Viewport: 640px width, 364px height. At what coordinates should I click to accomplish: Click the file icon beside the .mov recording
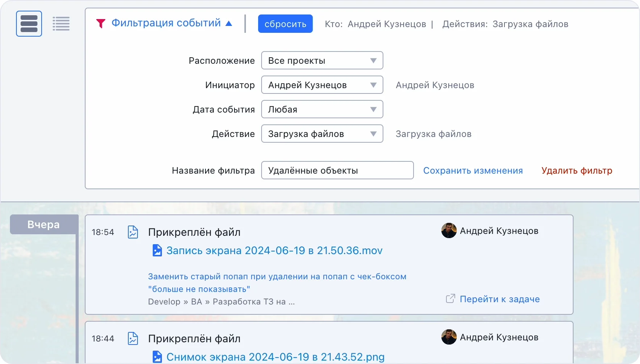tap(157, 251)
